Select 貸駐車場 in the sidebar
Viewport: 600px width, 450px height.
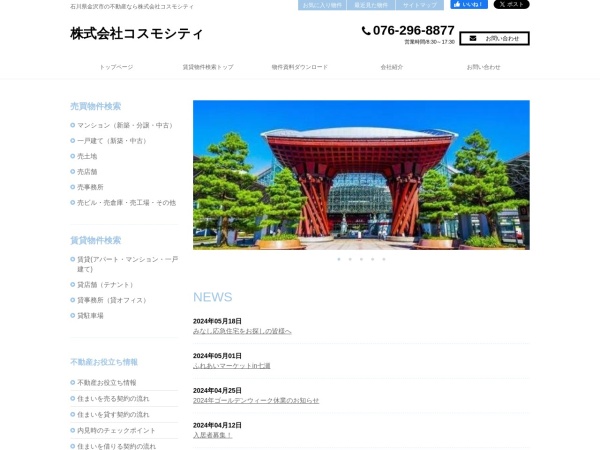pyautogui.click(x=90, y=316)
